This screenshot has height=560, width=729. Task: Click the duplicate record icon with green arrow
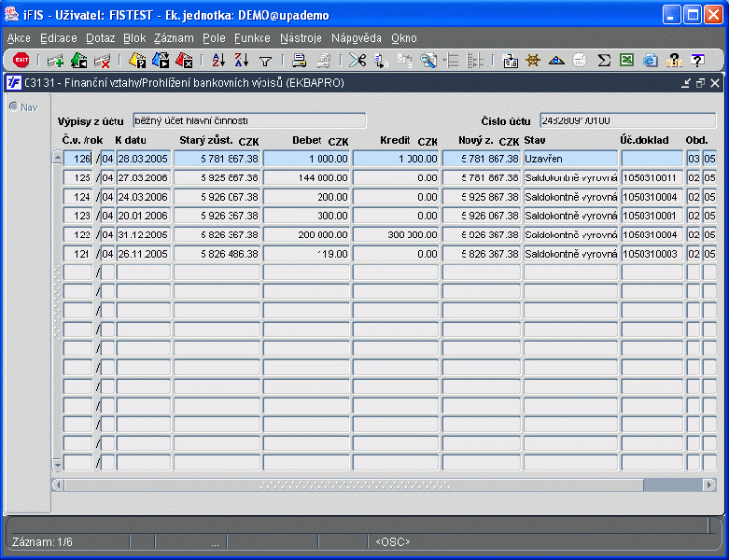[x=79, y=61]
